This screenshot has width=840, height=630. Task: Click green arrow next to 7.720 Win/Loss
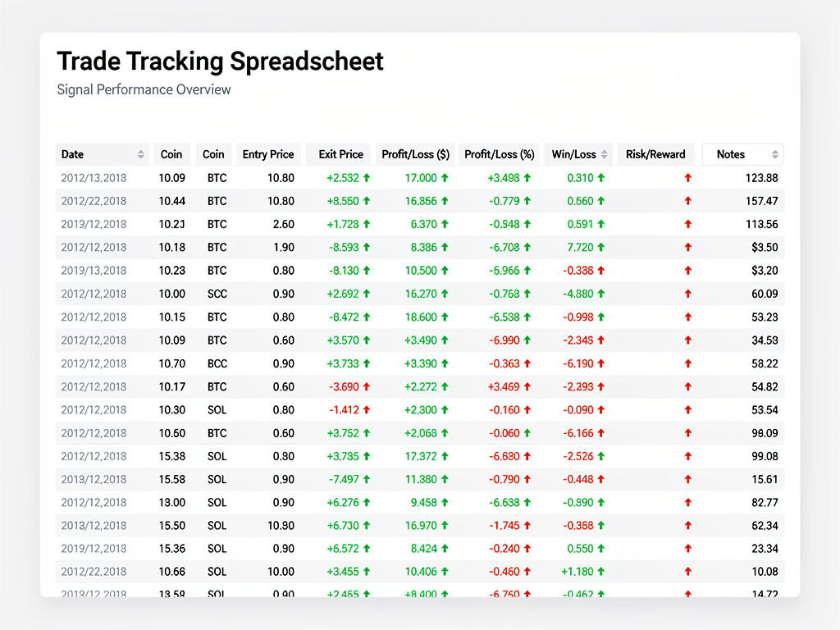coord(600,248)
